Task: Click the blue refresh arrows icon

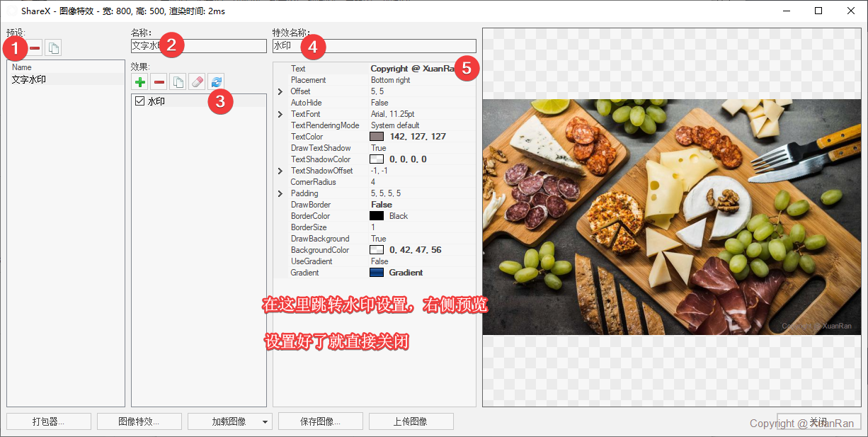Action: (x=217, y=82)
